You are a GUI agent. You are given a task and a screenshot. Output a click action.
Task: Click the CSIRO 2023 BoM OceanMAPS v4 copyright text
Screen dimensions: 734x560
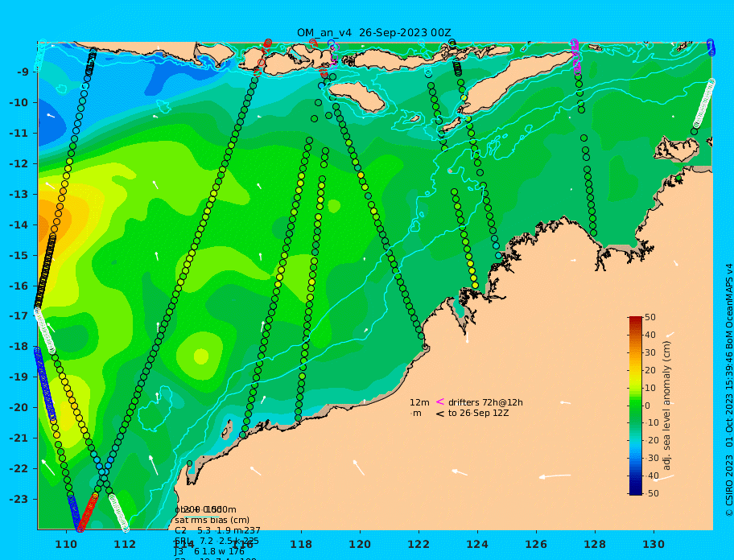729,390
